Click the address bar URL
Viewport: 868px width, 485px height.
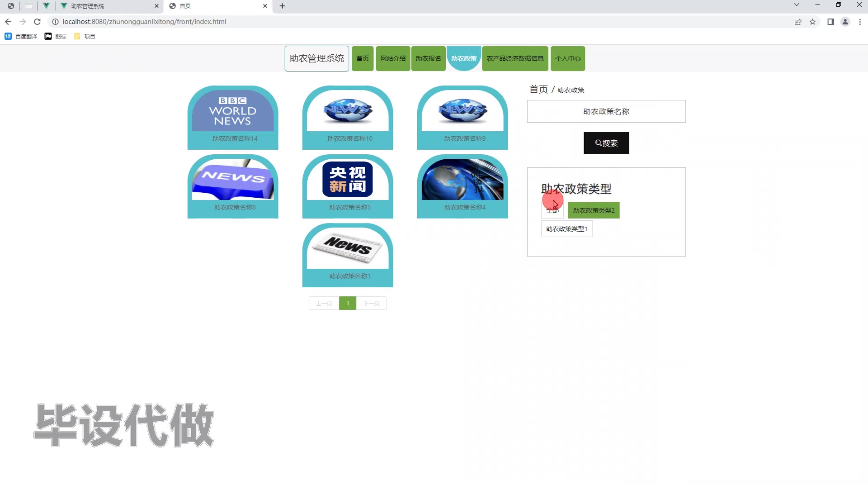144,22
